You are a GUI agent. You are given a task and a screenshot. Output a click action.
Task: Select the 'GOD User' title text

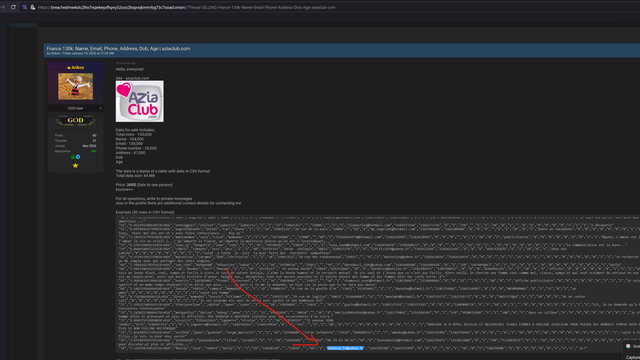75,108
